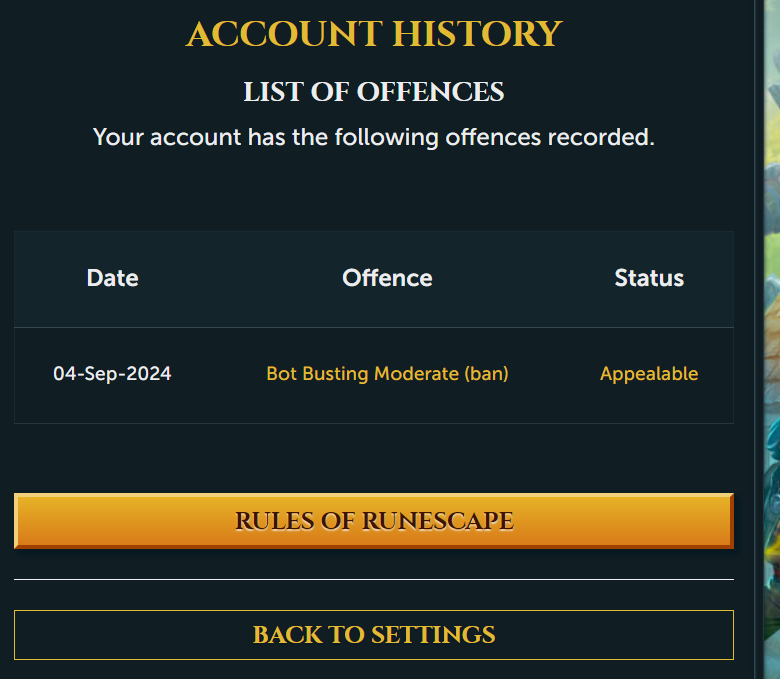Click the word 'Rules' on the orange button
The image size is (780, 679).
[275, 521]
